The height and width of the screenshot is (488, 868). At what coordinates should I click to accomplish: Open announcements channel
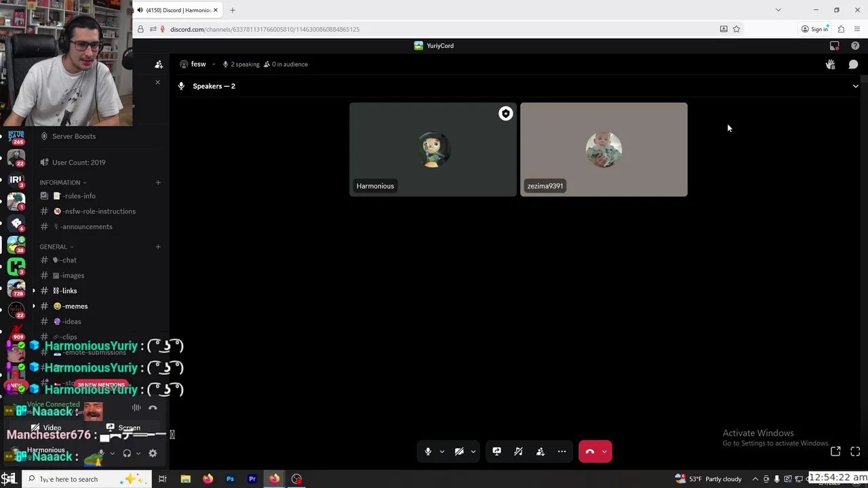pyautogui.click(x=83, y=226)
